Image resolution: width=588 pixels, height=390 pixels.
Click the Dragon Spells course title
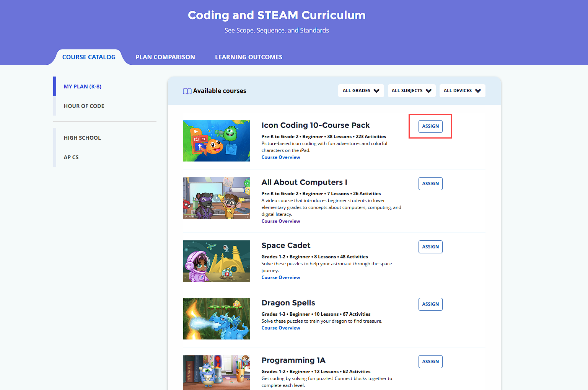pyautogui.click(x=288, y=303)
